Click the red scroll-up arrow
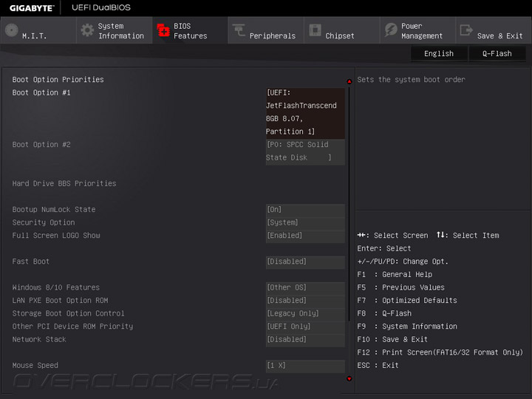 click(349, 81)
